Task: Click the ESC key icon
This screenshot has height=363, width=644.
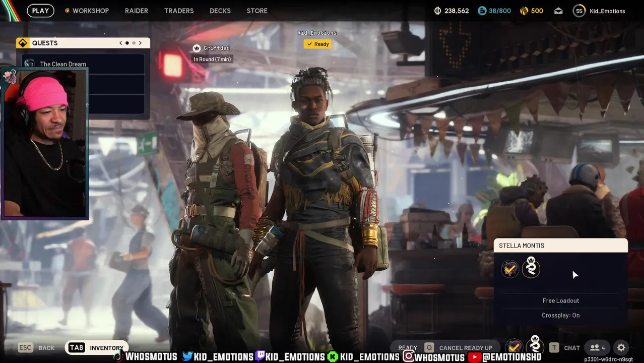Action: [x=25, y=348]
